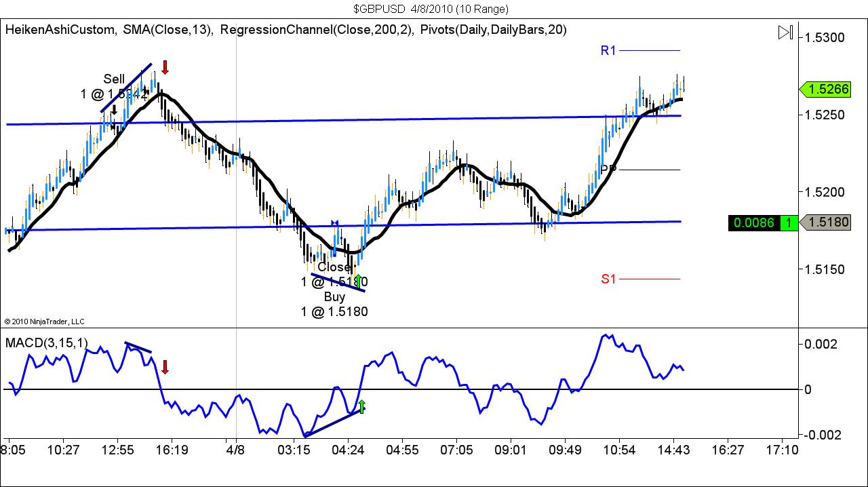
Task: Click the red sell arrow above the price peak
Action: (165, 67)
